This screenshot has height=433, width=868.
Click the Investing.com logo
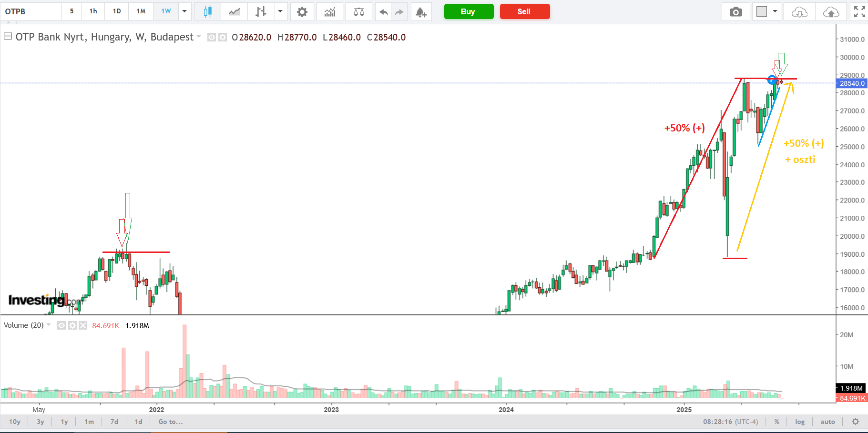45,300
